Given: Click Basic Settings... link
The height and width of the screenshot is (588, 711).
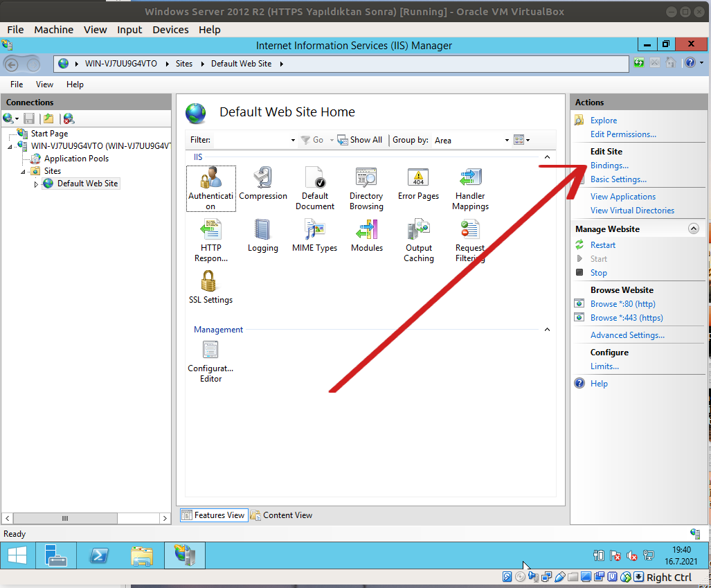Looking at the screenshot, I should pyautogui.click(x=618, y=179).
